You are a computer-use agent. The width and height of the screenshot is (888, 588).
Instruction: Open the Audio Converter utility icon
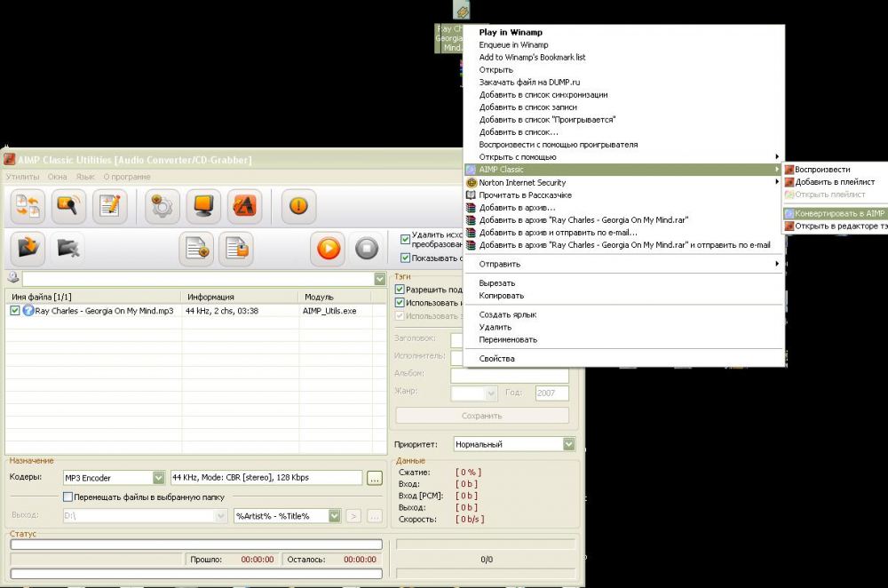pyautogui.click(x=28, y=206)
